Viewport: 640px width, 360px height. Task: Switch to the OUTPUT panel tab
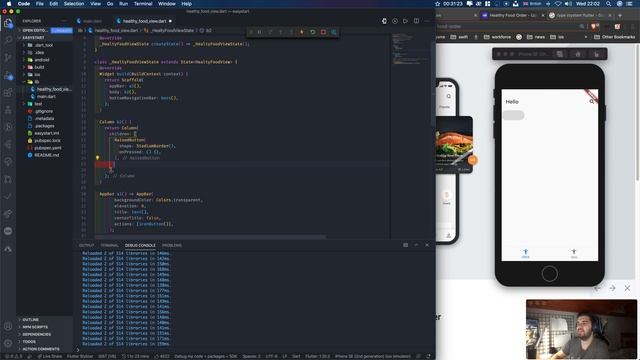point(87,245)
